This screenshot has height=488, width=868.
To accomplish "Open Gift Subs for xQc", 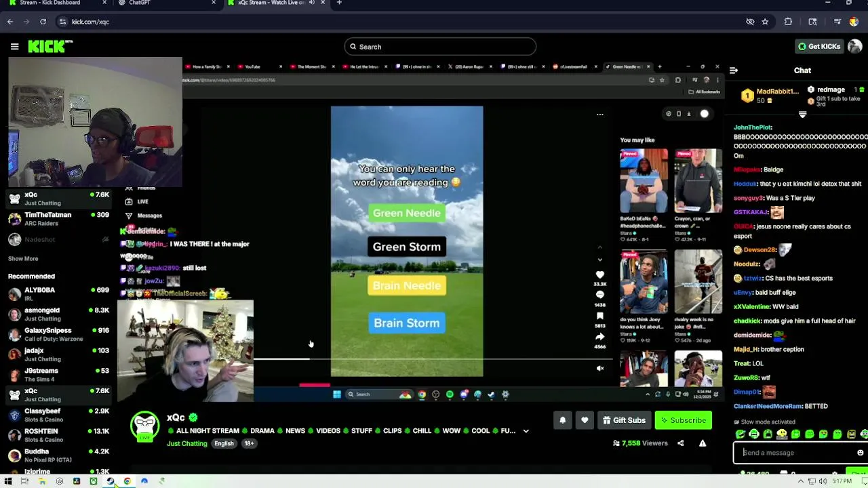I will point(624,420).
